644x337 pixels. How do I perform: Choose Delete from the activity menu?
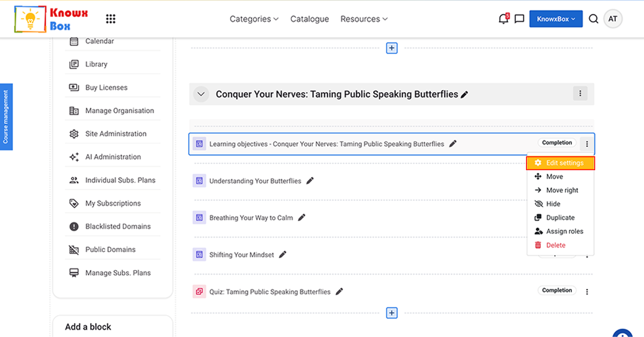560,245
